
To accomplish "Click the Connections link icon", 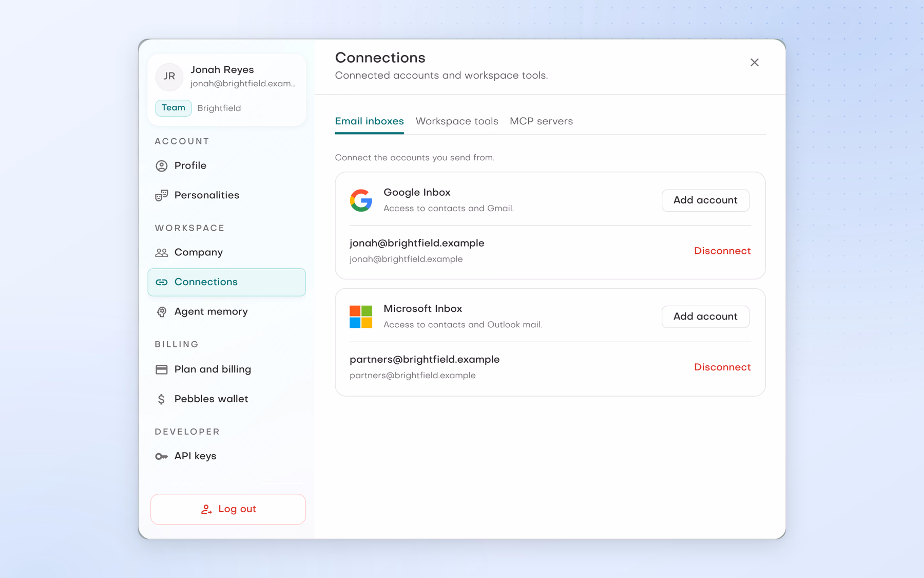I will point(162,282).
